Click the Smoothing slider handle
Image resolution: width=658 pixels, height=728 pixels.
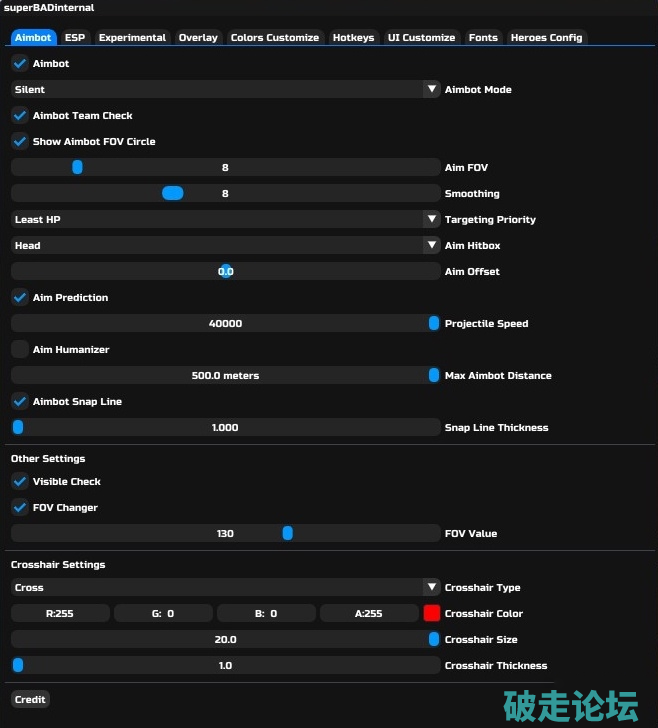pyautogui.click(x=173, y=194)
